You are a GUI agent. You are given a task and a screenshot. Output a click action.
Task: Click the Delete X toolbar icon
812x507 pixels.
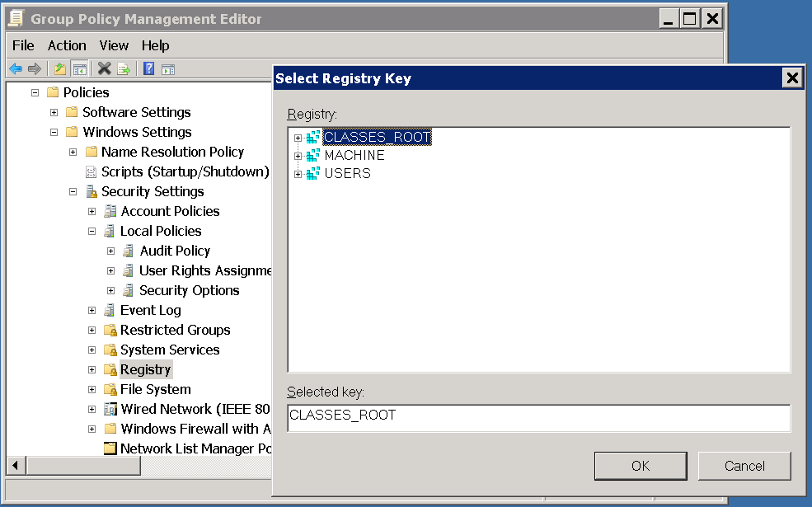tap(105, 68)
